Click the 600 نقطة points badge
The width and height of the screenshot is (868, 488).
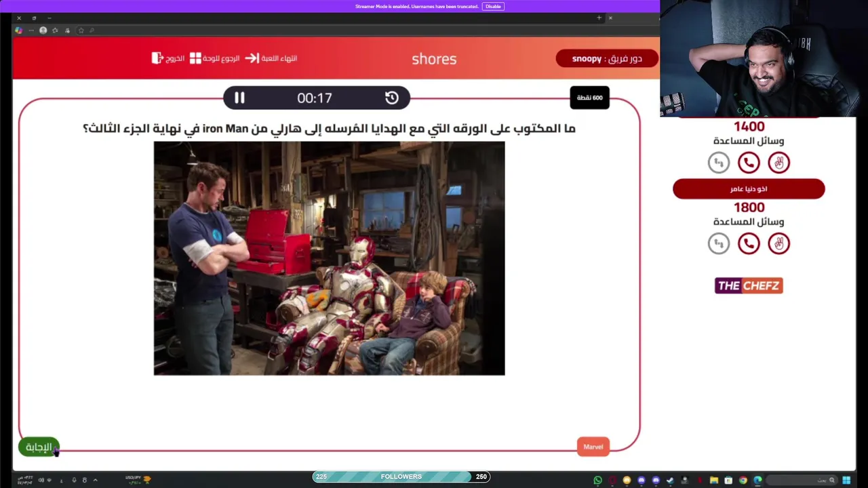pos(589,98)
